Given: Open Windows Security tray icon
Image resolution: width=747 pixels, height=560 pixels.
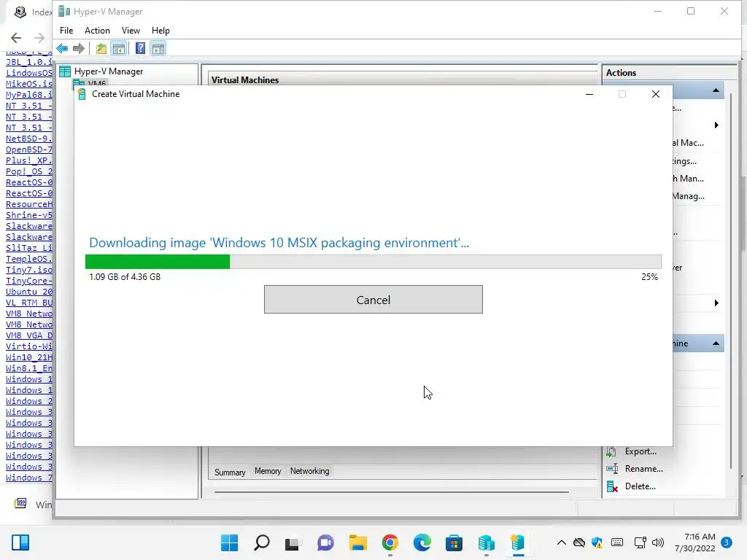Looking at the screenshot, I should 597,542.
